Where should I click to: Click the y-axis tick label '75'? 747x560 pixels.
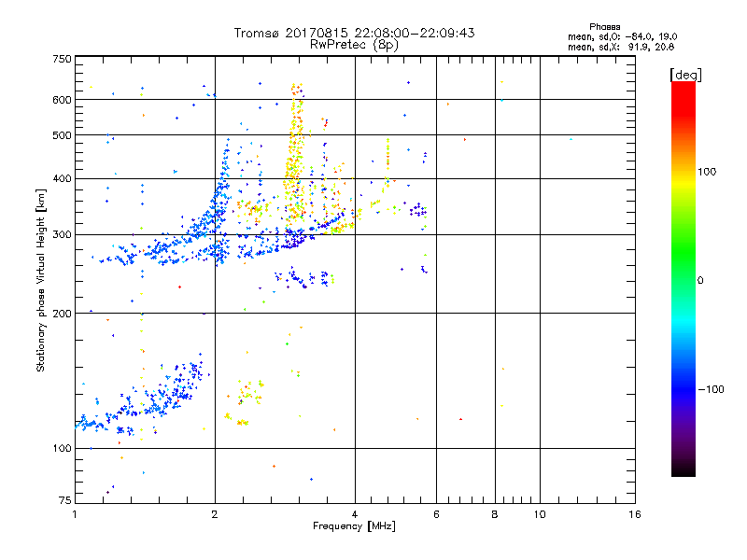pos(65,500)
